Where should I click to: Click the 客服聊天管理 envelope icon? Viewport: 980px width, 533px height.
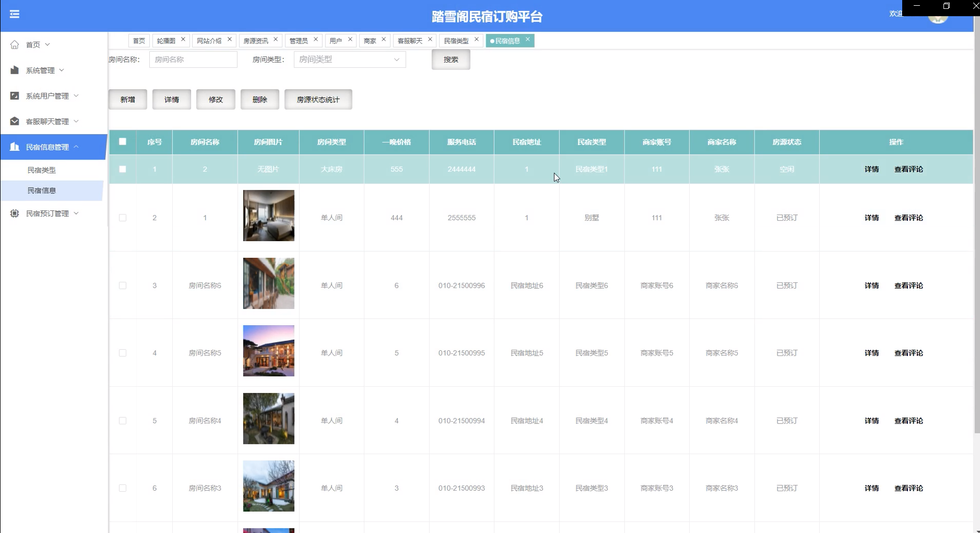[x=15, y=121]
